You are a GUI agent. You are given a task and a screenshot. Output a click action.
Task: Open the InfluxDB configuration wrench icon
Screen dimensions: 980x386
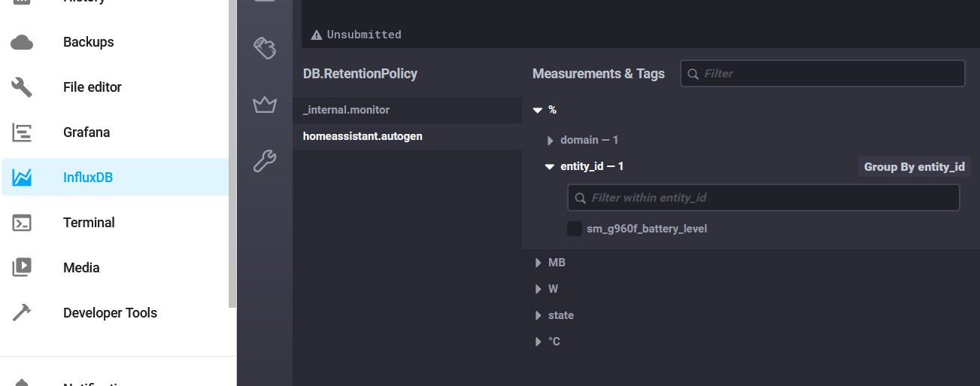265,160
